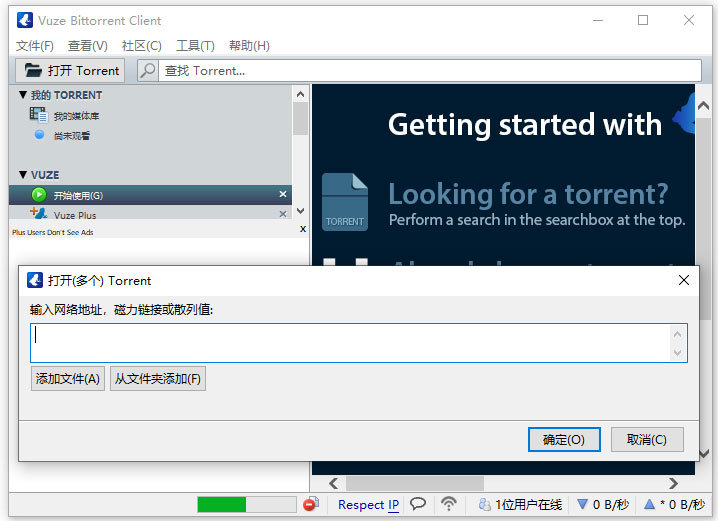Screen dimensions: 718x521
Task: Collapse the VUZE sidebar section
Action: [x=23, y=174]
